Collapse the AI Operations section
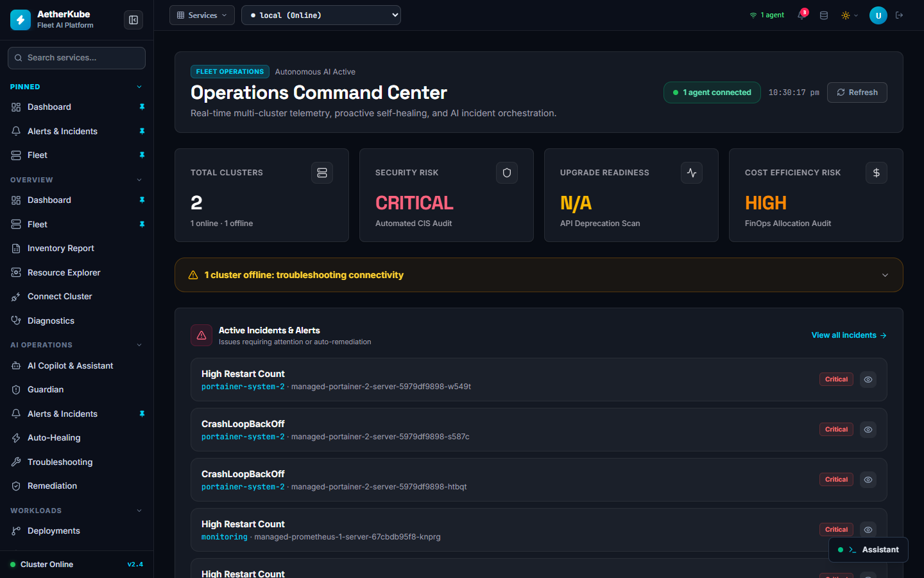 click(139, 345)
